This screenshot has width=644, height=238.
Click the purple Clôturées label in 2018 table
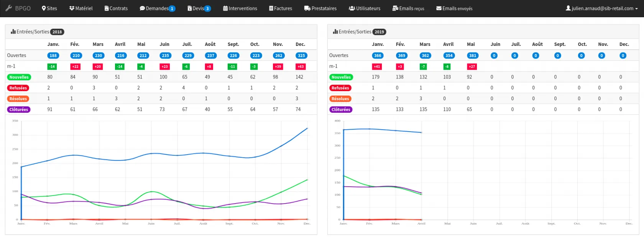pyautogui.click(x=19, y=109)
